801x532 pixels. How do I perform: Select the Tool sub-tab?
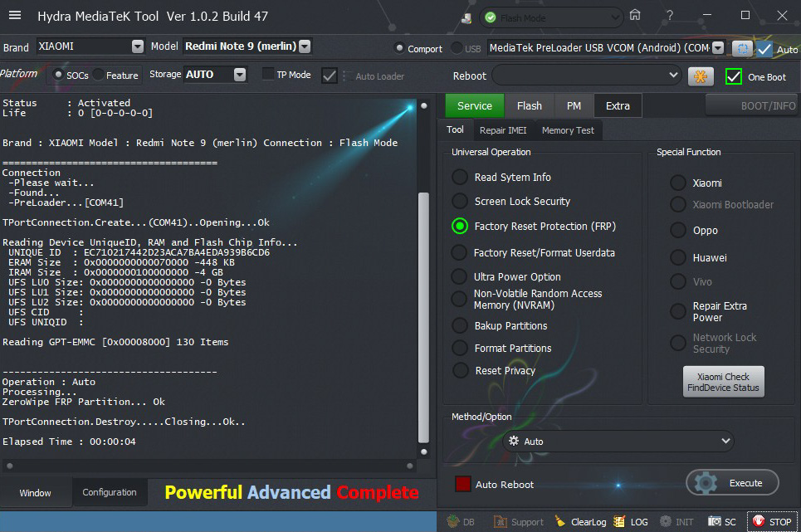pos(455,129)
